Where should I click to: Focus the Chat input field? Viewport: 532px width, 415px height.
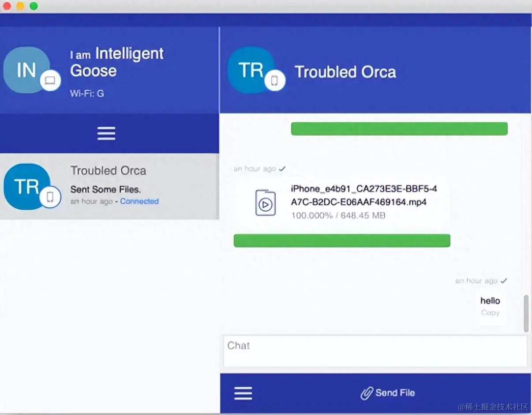(375, 351)
